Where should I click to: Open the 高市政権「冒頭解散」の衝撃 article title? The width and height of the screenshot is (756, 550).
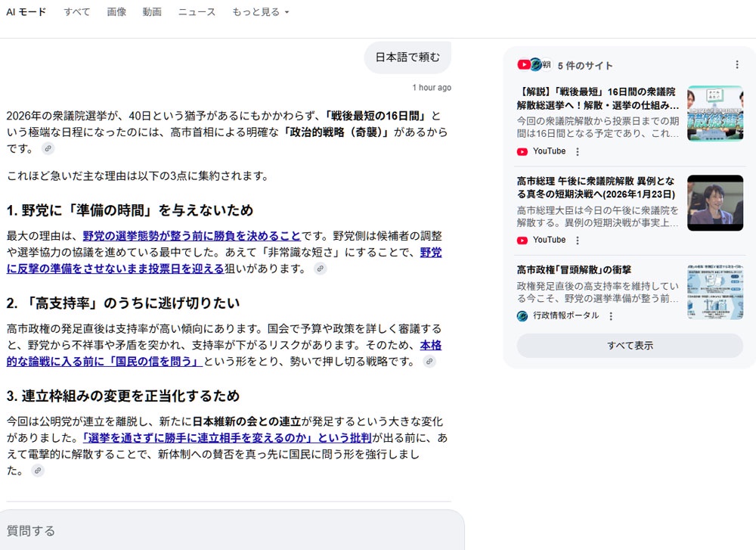pos(574,270)
